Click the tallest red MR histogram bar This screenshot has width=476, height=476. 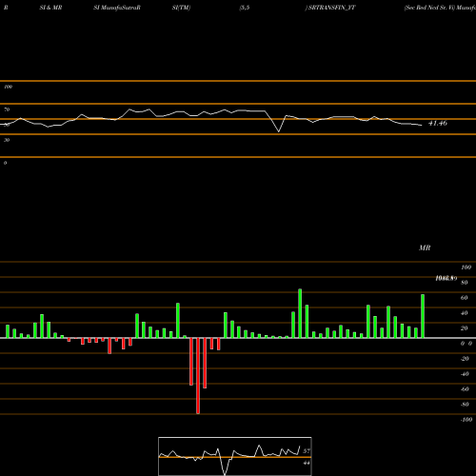[198, 376]
